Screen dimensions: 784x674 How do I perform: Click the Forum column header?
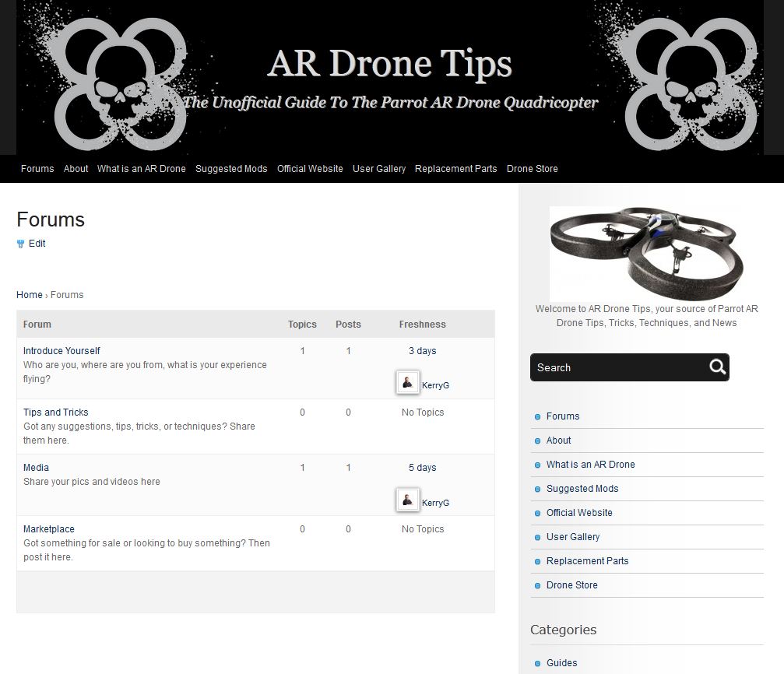point(37,324)
